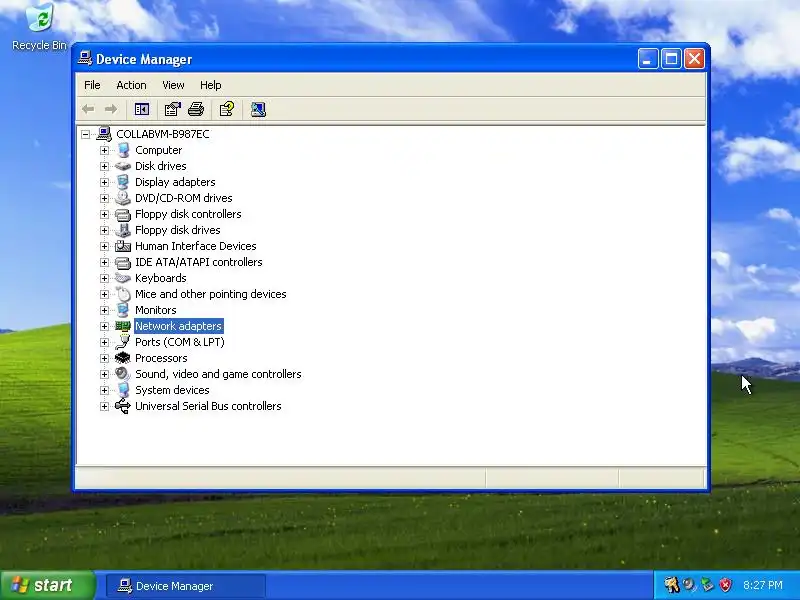The width and height of the screenshot is (800, 600).
Task: Select Mice and other pointing devices label
Action: [210, 294]
